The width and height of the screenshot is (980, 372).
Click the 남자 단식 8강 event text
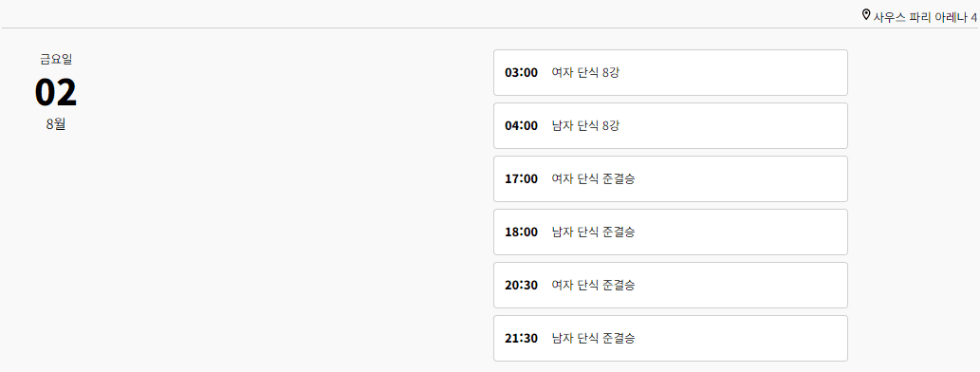585,125
